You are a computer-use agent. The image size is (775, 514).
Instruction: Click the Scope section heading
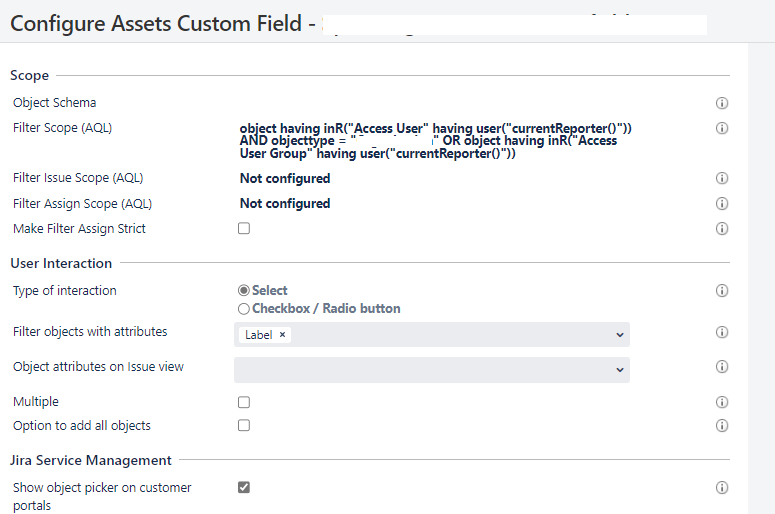coord(30,76)
